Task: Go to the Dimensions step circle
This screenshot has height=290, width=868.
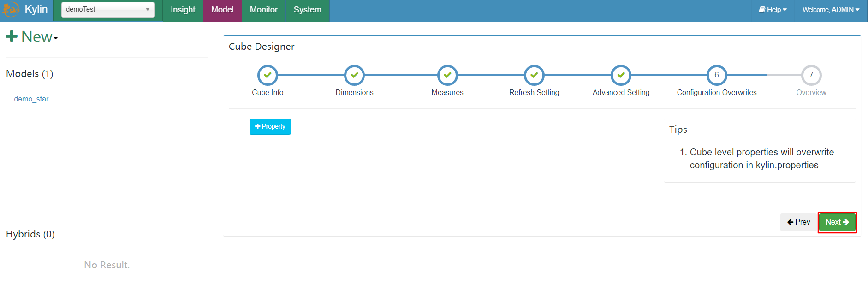Action: pyautogui.click(x=355, y=75)
